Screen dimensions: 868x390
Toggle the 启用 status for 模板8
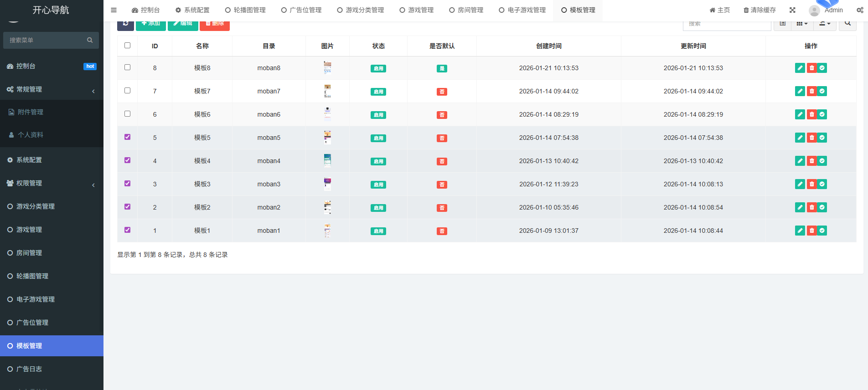point(378,68)
